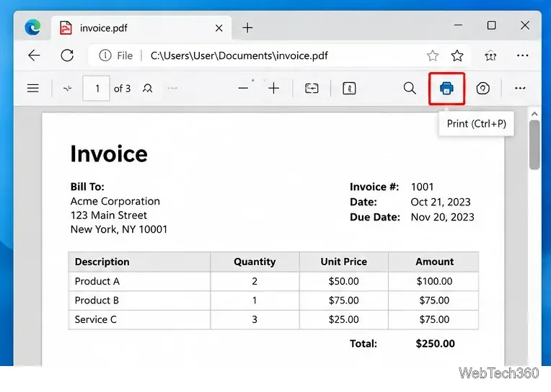Click 'Acme Corporation' text
The width and height of the screenshot is (551, 392).
(x=115, y=201)
